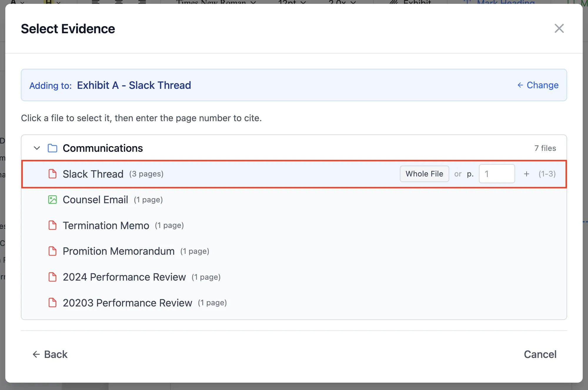Image resolution: width=588 pixels, height=390 pixels.
Task: Select the Promition Memorandum file
Action: coord(294,251)
